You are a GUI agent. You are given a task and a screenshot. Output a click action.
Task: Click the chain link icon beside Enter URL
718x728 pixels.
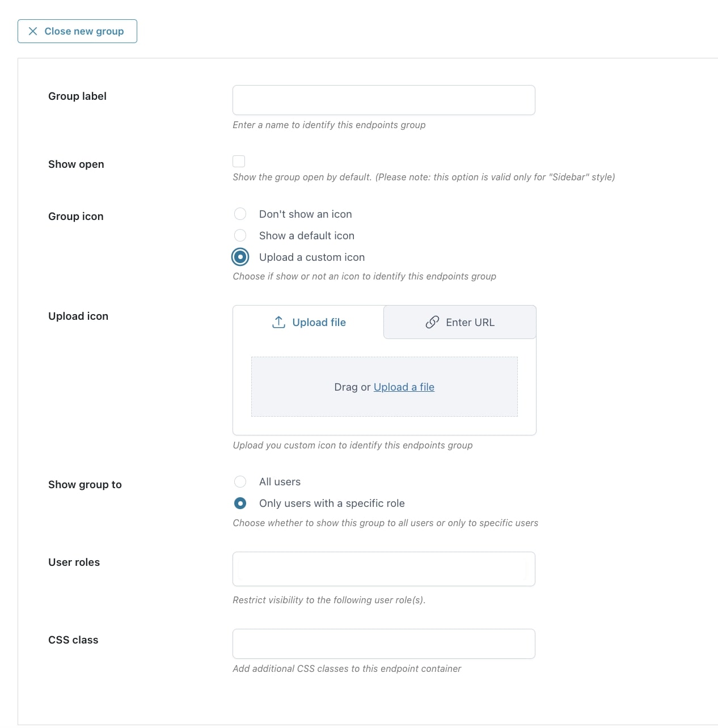tap(432, 322)
